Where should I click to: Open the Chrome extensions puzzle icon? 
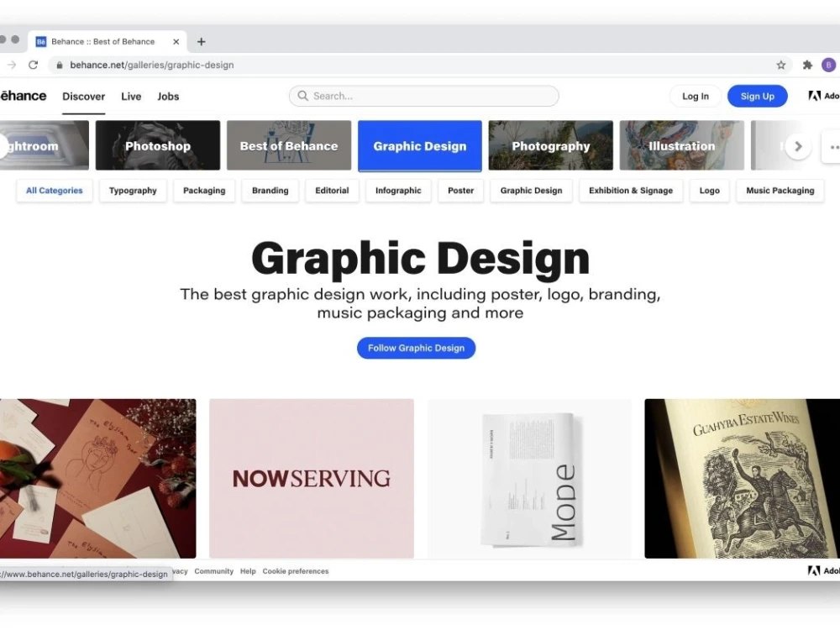tap(807, 65)
